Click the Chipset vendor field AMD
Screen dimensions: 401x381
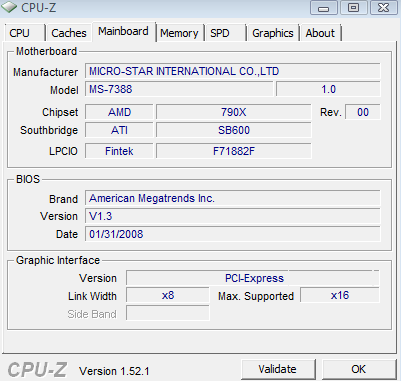119,112
